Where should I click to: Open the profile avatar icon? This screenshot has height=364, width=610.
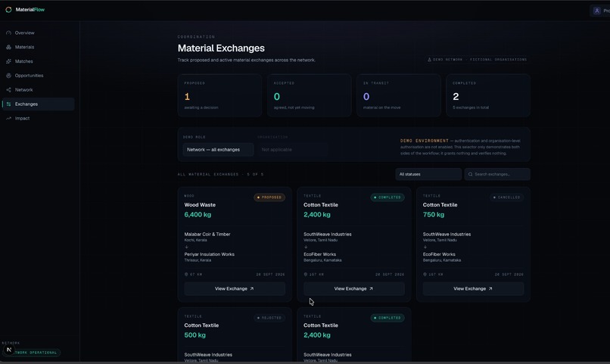597,11
